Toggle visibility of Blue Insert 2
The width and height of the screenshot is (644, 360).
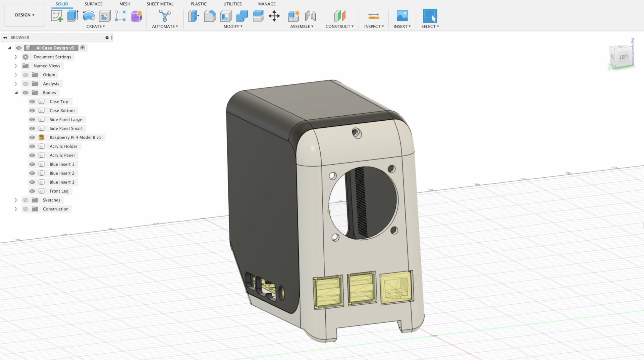coord(32,173)
